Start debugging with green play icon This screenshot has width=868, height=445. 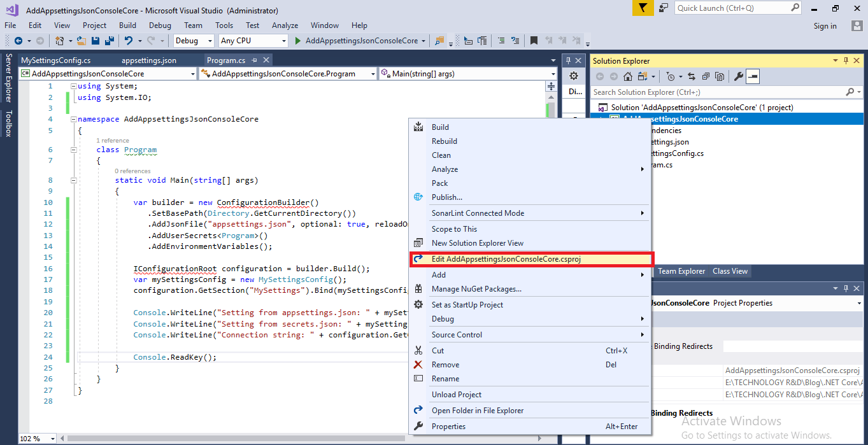(x=297, y=41)
